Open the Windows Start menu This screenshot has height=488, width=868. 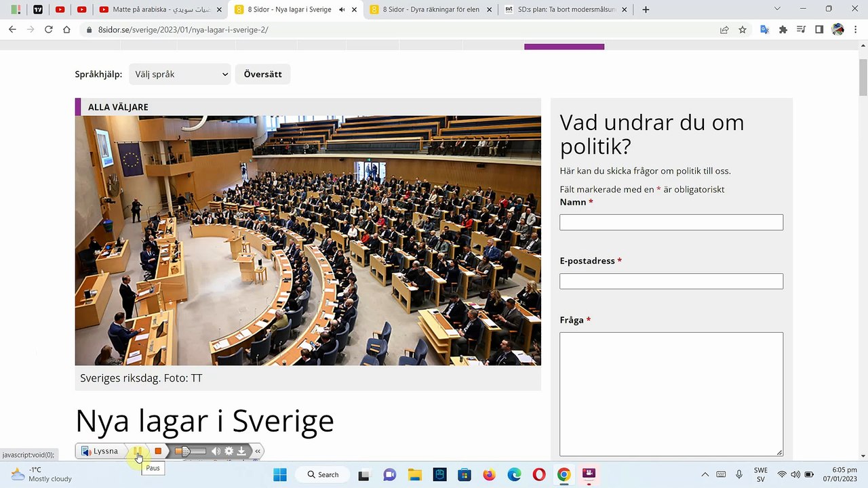point(280,474)
